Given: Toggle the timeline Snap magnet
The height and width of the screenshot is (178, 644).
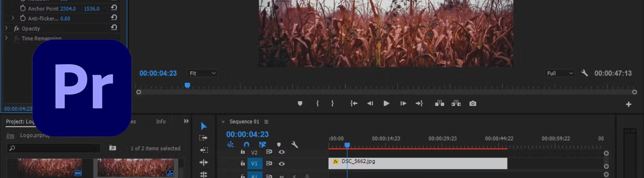Looking at the screenshot, I should tap(247, 145).
